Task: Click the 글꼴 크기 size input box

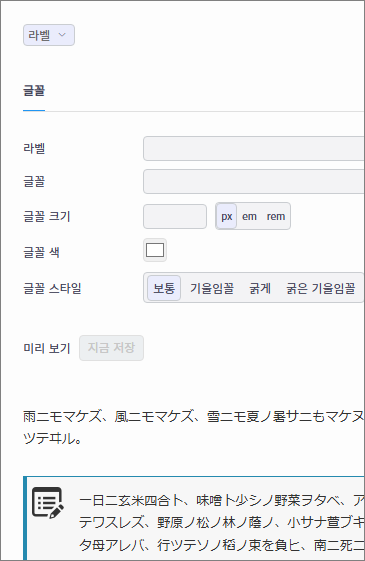Action: coord(175,216)
